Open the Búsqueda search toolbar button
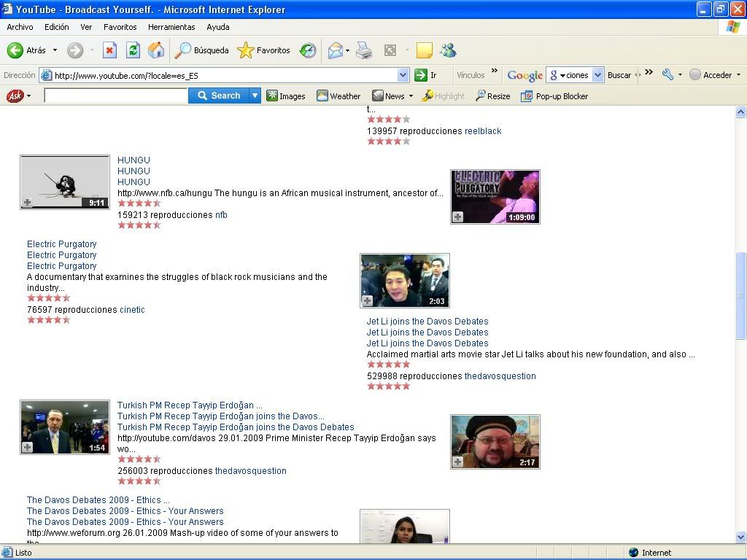Viewport: 747px width, 560px height. (201, 50)
